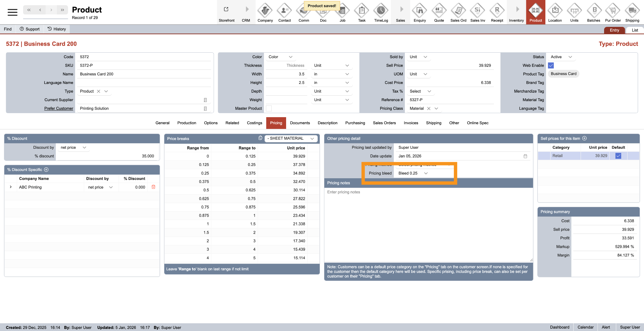Switch to the List view
This screenshot has height=331, width=644.
tap(635, 30)
